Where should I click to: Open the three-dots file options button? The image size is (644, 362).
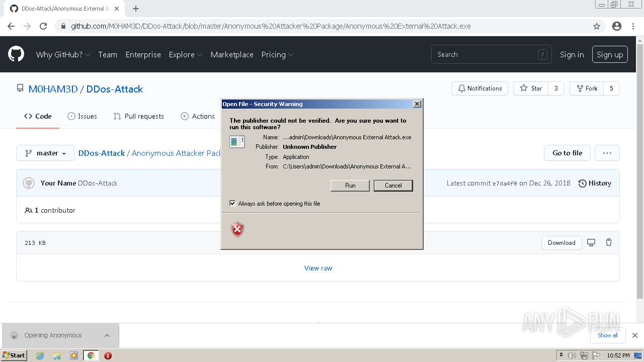coord(607,153)
